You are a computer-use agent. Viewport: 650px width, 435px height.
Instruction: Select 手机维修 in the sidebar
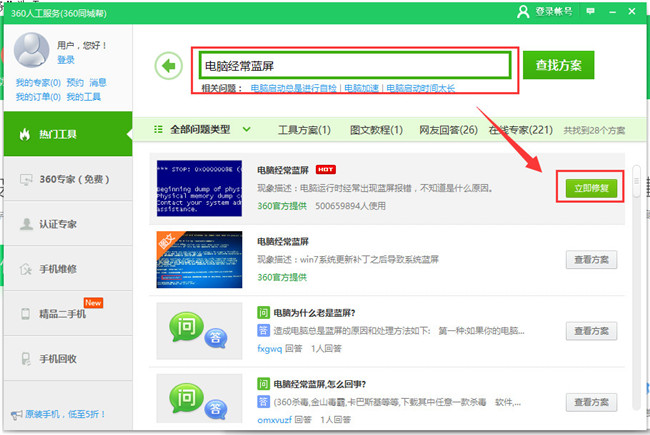coord(68,269)
